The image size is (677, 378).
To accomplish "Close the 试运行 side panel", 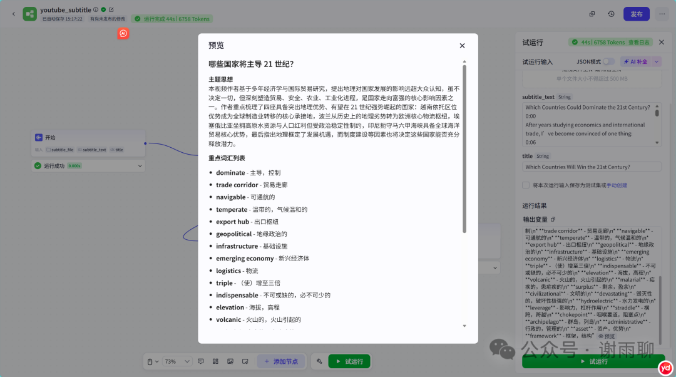I will point(661,42).
